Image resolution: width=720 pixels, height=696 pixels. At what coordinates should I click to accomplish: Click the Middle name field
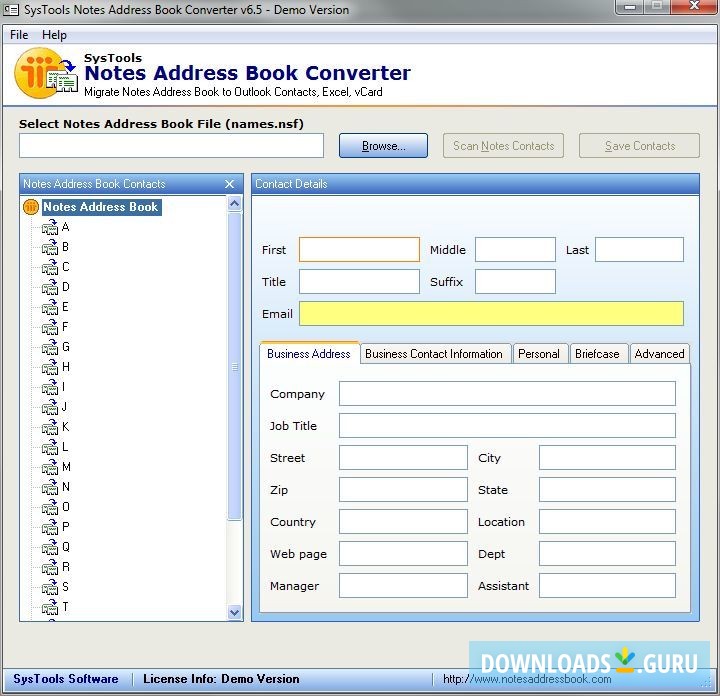515,250
